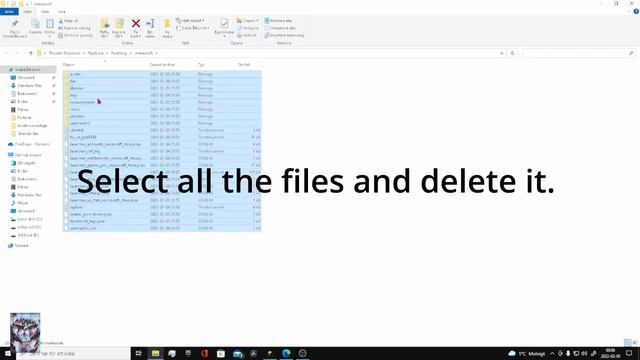This screenshot has height=360, width=640.
Task: Switch to large icons view toggle
Action: (635, 342)
